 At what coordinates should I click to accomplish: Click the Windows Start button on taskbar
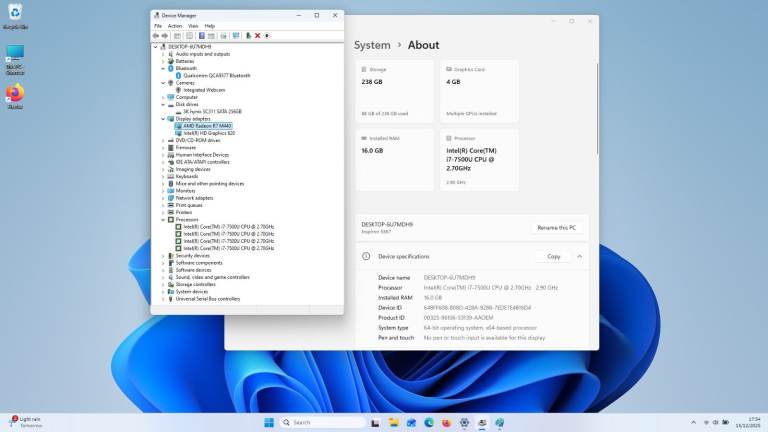pos(269,422)
